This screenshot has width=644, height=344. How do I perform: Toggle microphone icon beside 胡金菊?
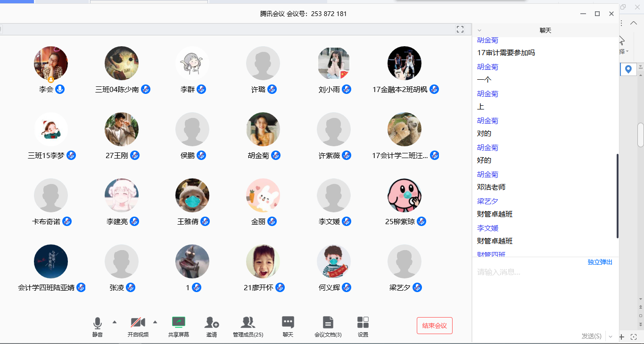(276, 155)
